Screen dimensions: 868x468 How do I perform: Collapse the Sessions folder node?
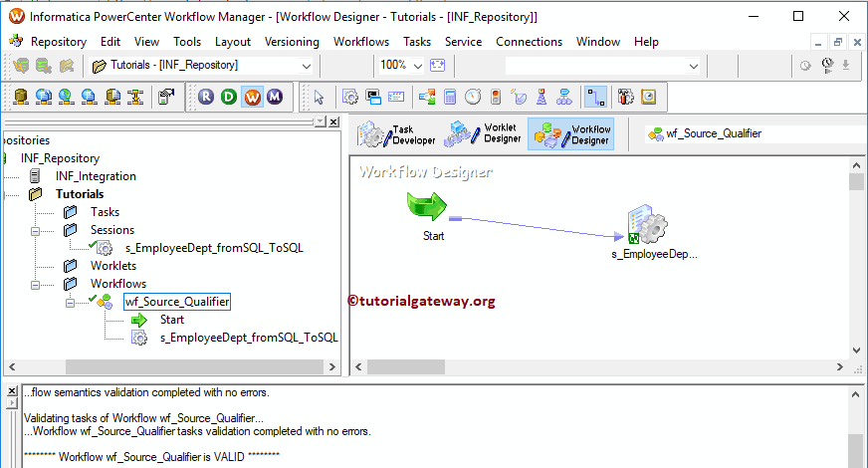pos(35,231)
